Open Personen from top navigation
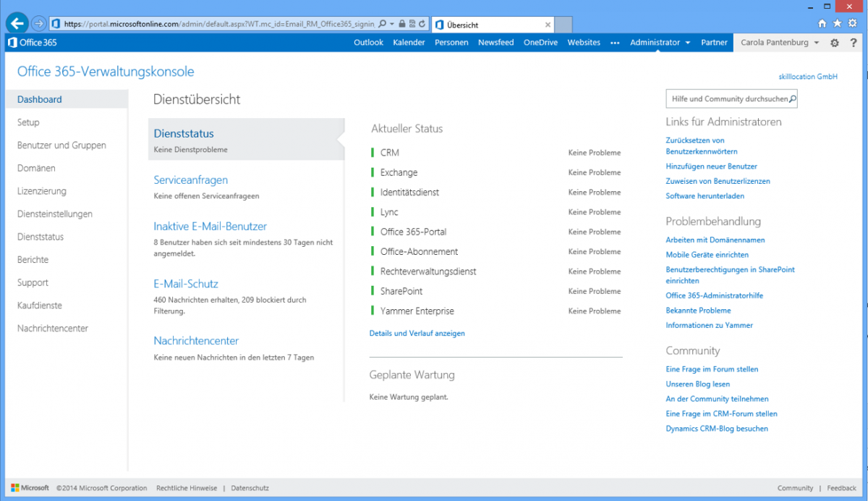 tap(451, 43)
